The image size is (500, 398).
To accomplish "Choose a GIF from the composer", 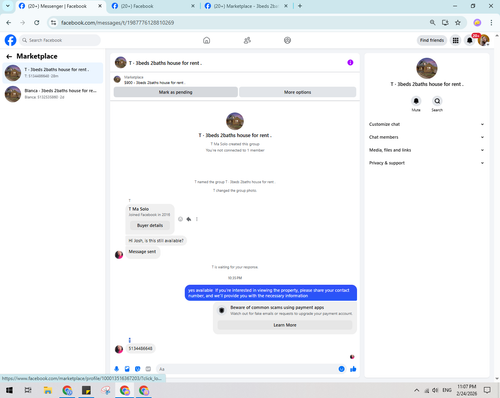I will click(x=148, y=369).
